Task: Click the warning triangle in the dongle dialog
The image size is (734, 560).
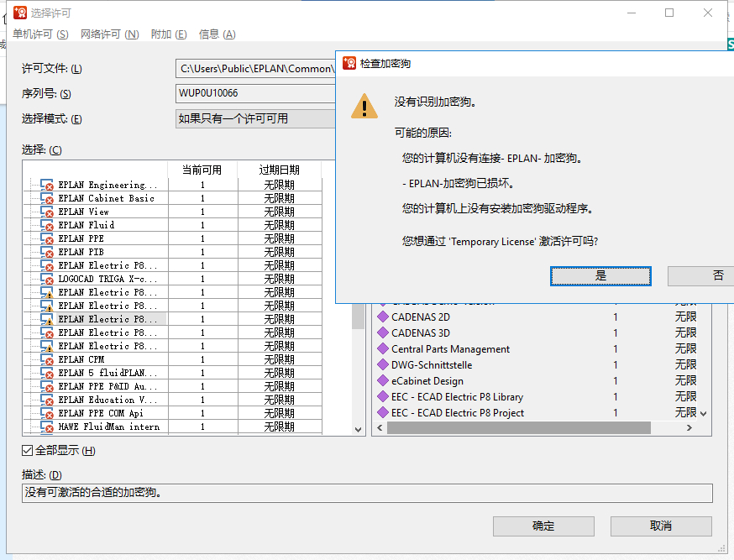Action: coord(364,106)
